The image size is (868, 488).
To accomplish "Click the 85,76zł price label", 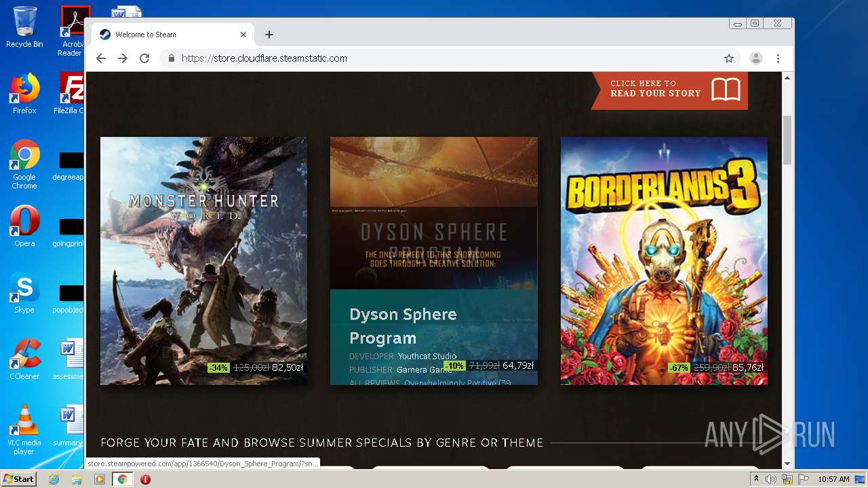I will (x=748, y=367).
